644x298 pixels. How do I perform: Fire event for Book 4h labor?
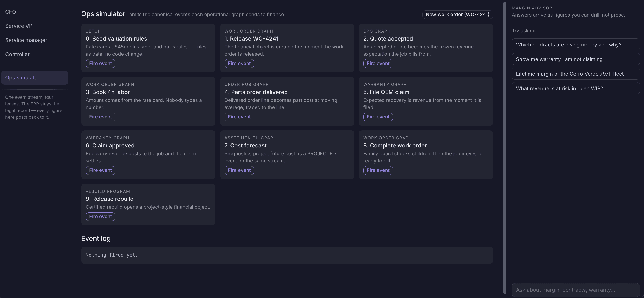click(101, 117)
